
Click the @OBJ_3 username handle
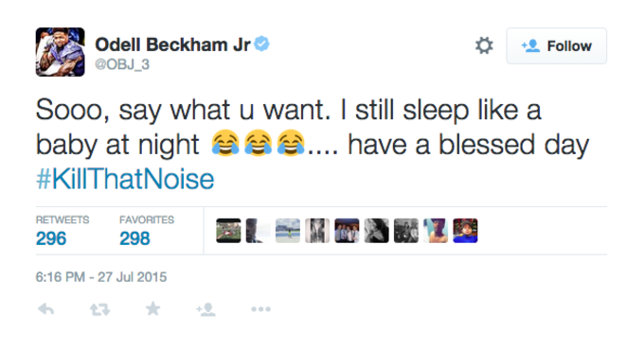click(x=122, y=64)
